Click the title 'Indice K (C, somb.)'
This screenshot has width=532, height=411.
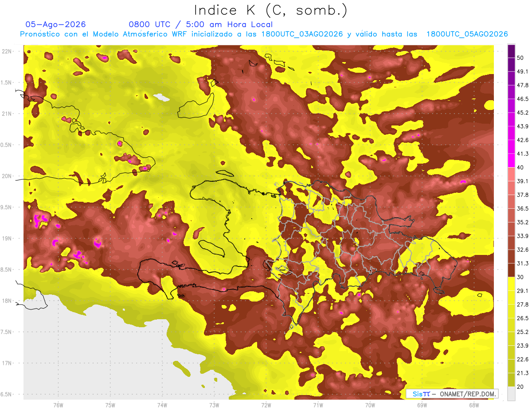click(271, 11)
